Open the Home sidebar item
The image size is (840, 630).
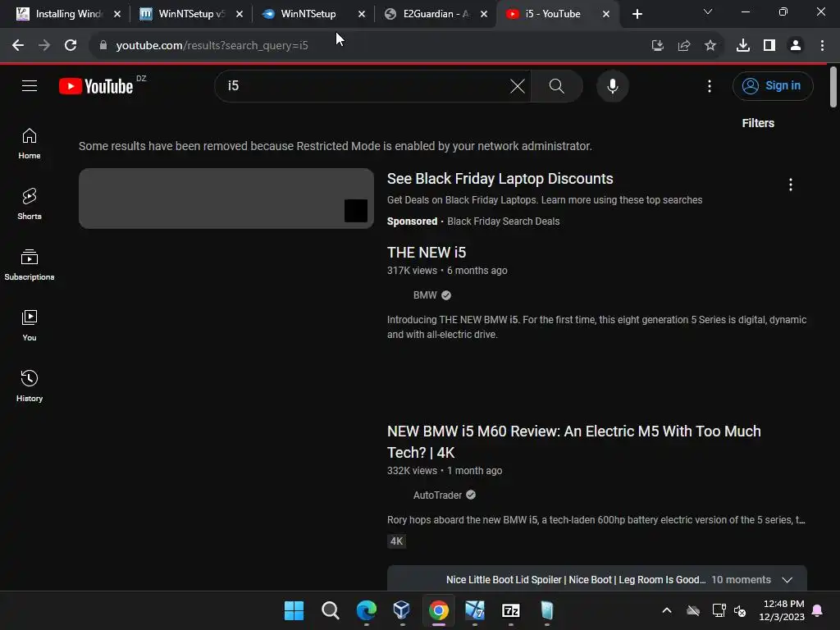click(30, 144)
